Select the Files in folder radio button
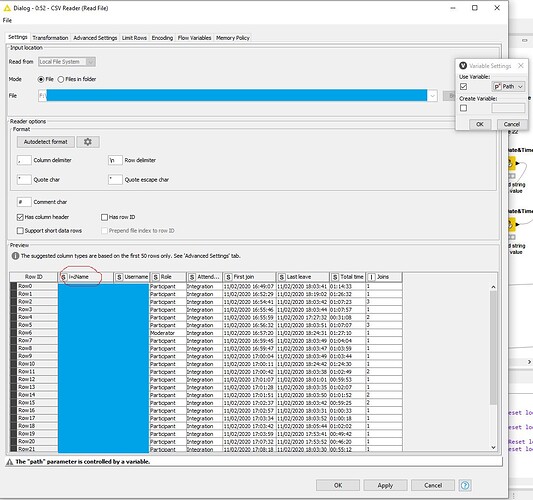Viewport: 533px width, 500px height. [x=61, y=79]
